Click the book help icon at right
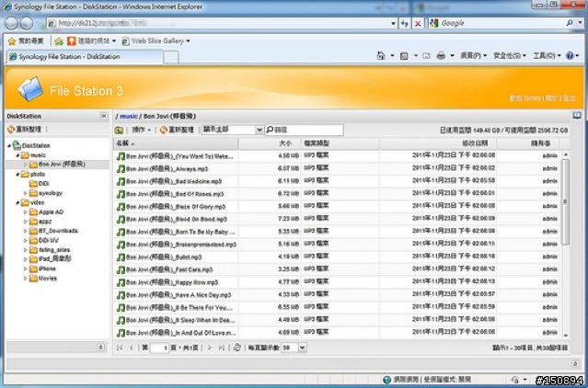The width and height of the screenshot is (588, 388). pyautogui.click(x=577, y=115)
